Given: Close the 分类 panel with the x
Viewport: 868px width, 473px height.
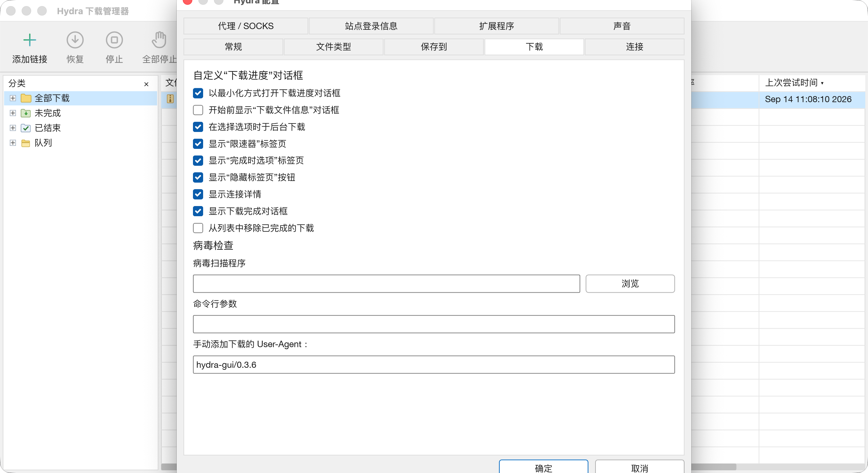Looking at the screenshot, I should tap(146, 84).
